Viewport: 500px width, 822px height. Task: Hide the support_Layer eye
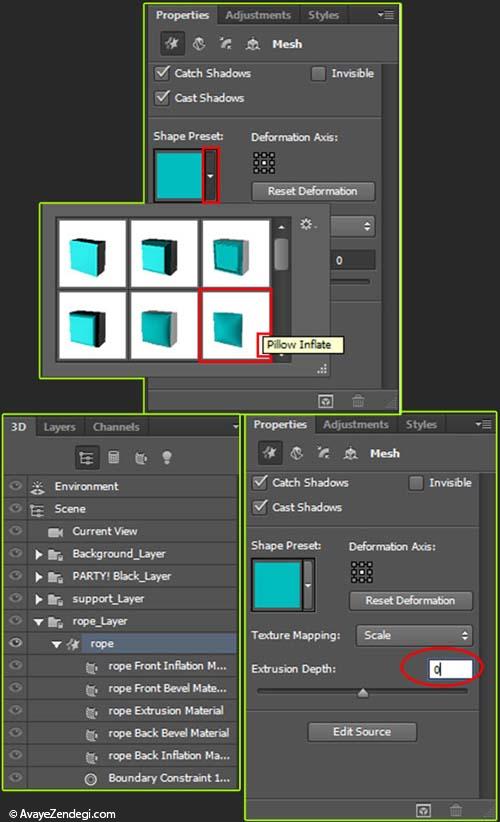pos(16,598)
